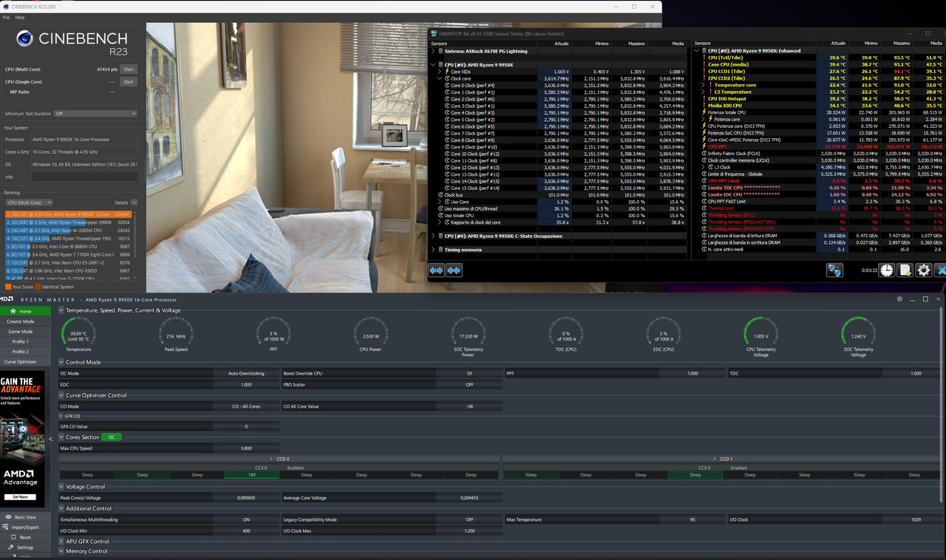Viewport: 946px width, 560px height.
Task: Open Curve Optimizer in Ryzen Master sidebar
Action: click(x=20, y=362)
